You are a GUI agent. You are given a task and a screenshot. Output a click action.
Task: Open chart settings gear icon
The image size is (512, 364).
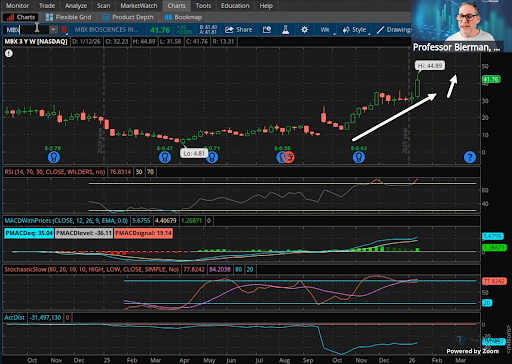pyautogui.click(x=304, y=30)
